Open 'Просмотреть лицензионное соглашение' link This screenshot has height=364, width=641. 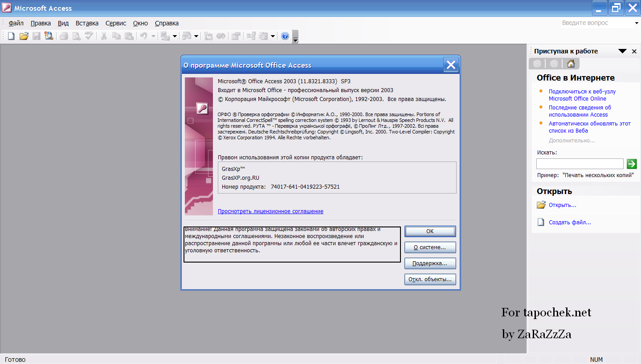(270, 211)
